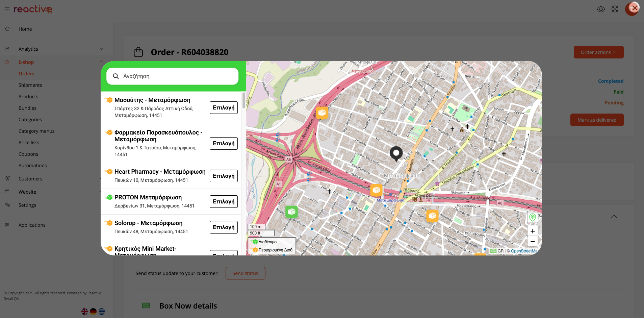The height and width of the screenshot is (318, 644).
Task: Click the hamburger menu icon
Action: click(x=7, y=9)
